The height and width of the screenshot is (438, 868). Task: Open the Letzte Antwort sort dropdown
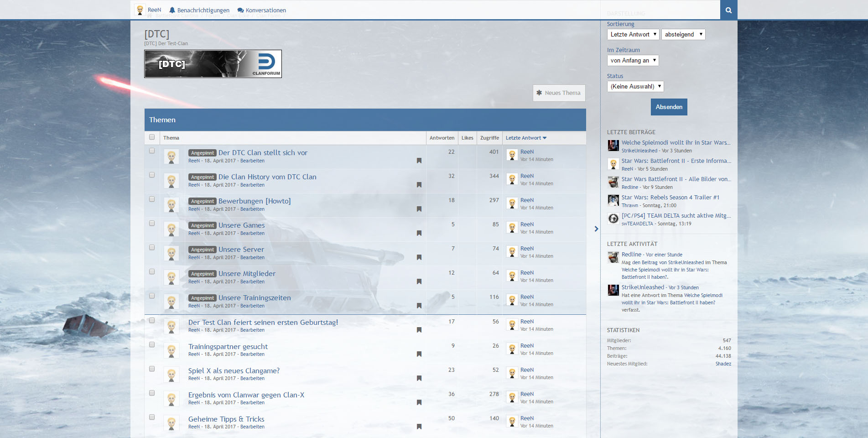(633, 34)
